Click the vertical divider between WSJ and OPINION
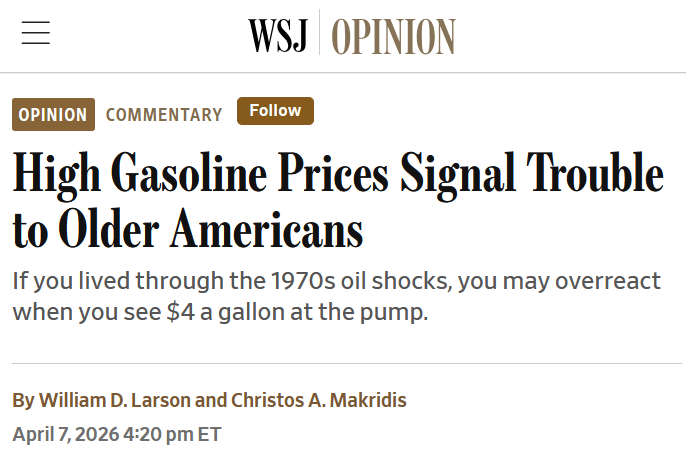686x449 pixels. (x=320, y=34)
